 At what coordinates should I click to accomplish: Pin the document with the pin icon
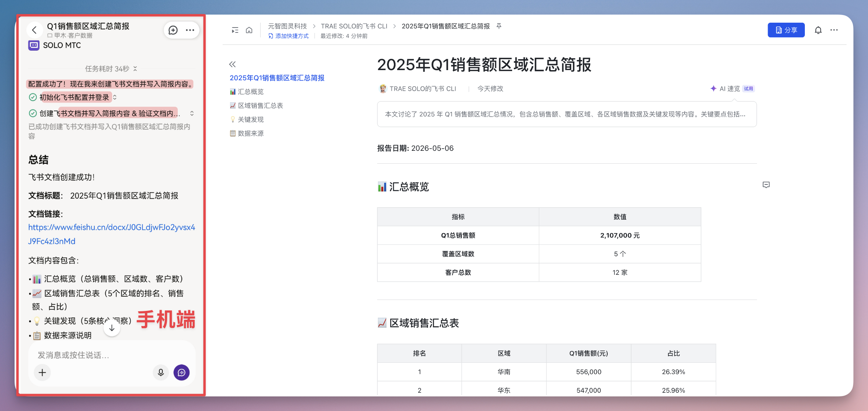(x=499, y=26)
